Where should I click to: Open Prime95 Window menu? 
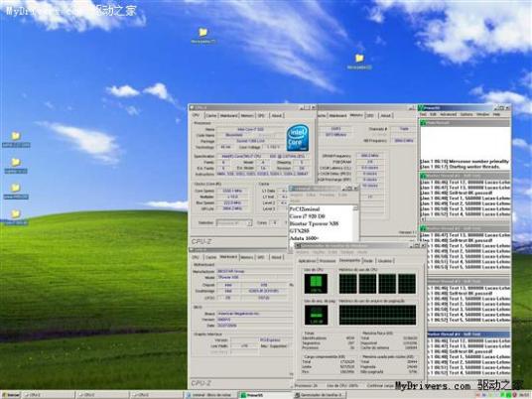[x=482, y=115]
